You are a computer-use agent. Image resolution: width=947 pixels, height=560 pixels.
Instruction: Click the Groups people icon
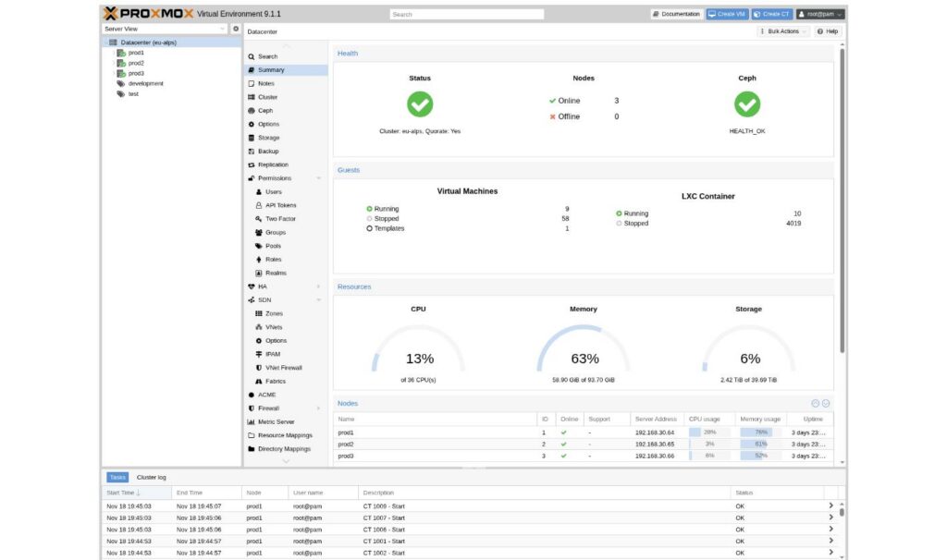pos(259,233)
